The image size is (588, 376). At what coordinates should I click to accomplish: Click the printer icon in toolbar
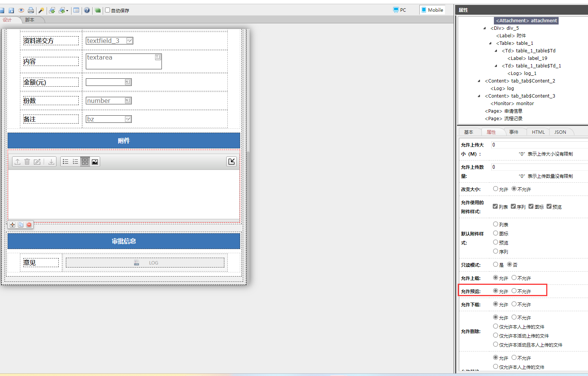click(x=31, y=11)
